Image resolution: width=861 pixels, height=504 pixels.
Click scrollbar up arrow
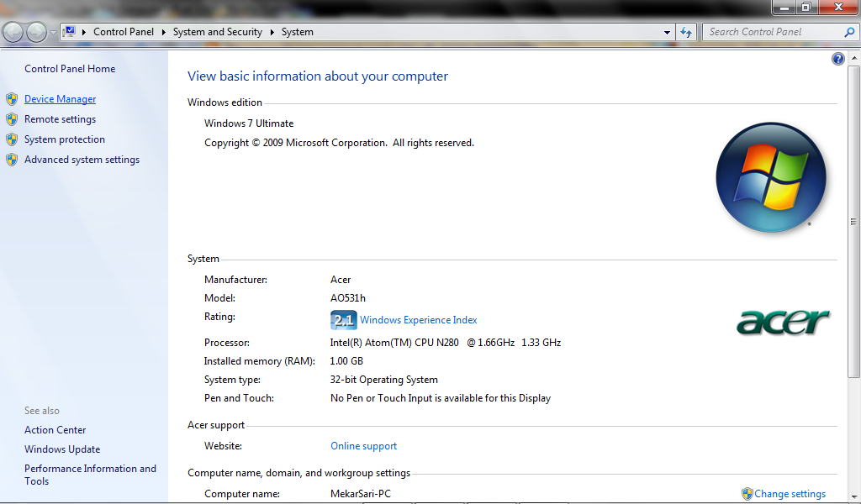853,58
